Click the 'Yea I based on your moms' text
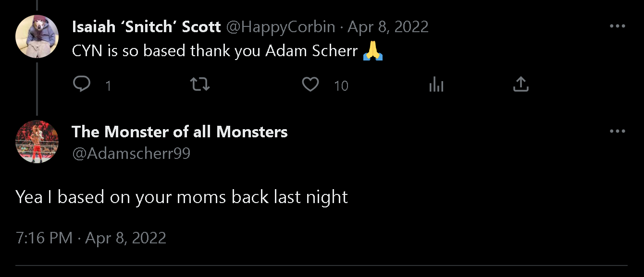This screenshot has height=277, width=644. [182, 197]
